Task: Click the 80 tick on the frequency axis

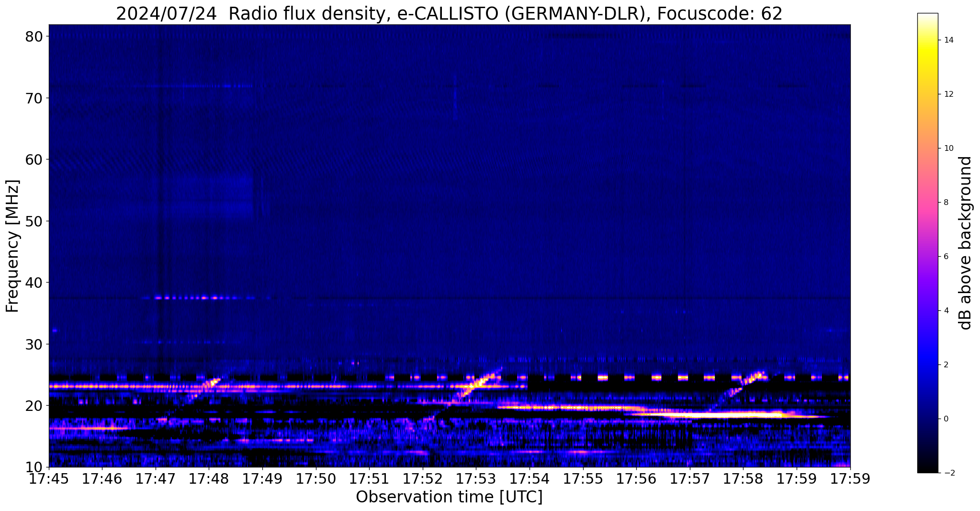Action: (35, 36)
